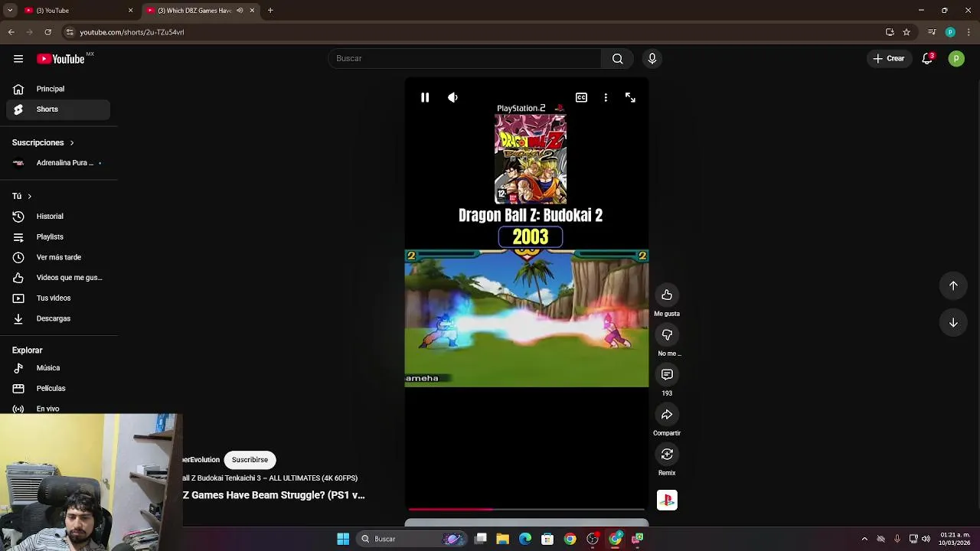Go to the YouTube logo home

[60, 59]
